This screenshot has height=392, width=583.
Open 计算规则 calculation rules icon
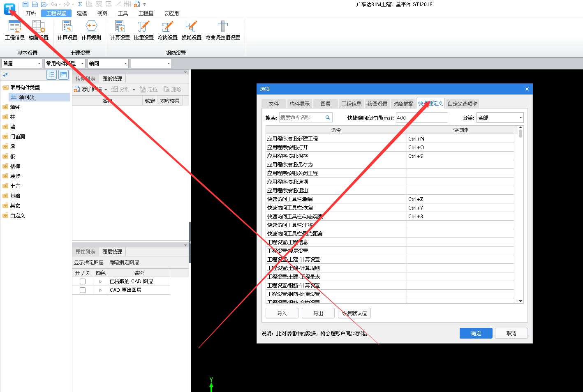point(91,30)
